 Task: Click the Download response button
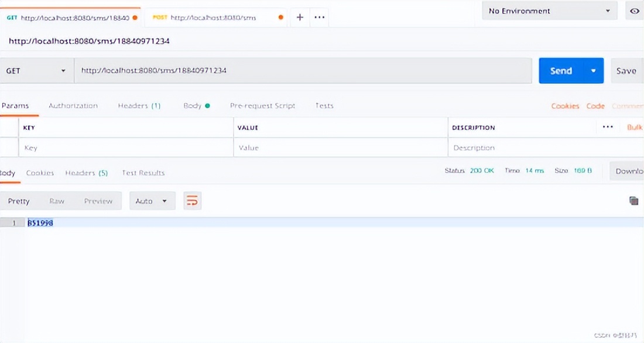[627, 171]
